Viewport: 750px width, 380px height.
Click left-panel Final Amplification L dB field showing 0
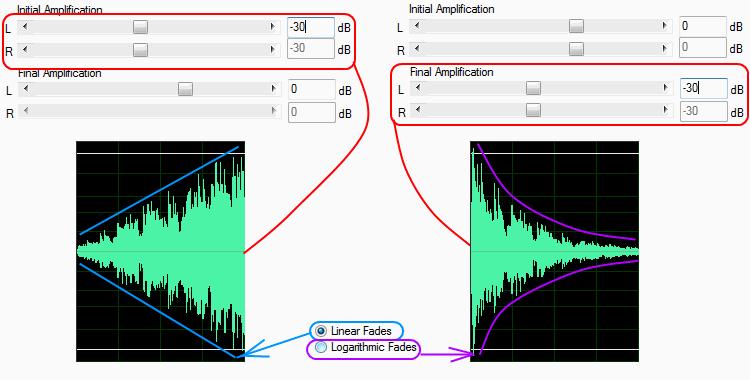click(x=312, y=89)
